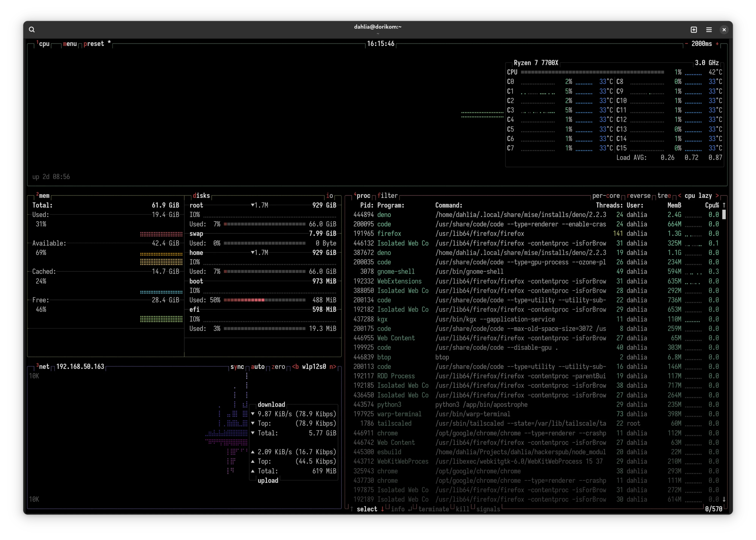The image size is (756, 540).
Task: Click the download speed 9.87 KiB/s
Action: click(275, 414)
